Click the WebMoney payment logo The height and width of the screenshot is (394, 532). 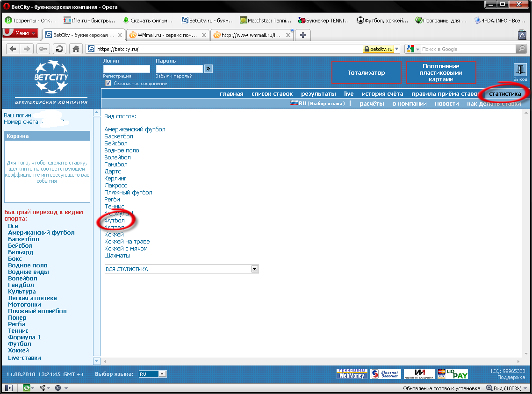coord(352,374)
